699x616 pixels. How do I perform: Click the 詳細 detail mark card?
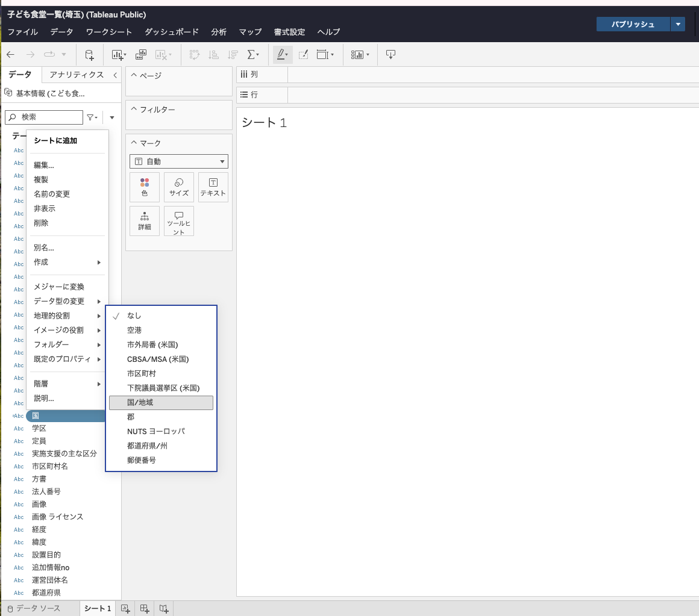[145, 221]
